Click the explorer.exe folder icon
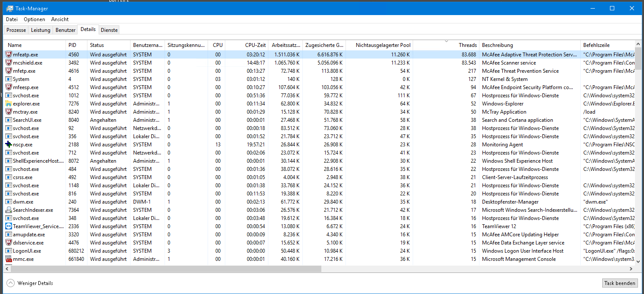 tap(9, 104)
